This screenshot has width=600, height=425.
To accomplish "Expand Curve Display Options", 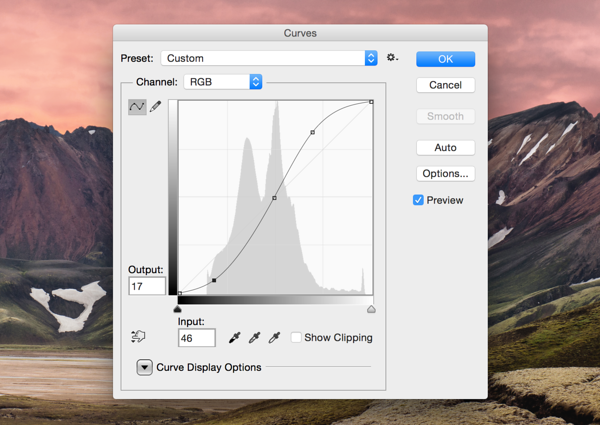I will (x=145, y=367).
